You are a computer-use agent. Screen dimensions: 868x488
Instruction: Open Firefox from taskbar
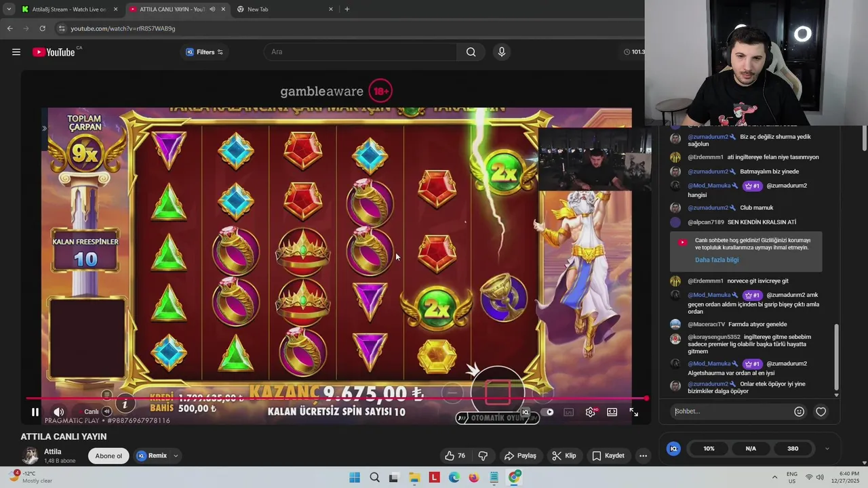474,478
